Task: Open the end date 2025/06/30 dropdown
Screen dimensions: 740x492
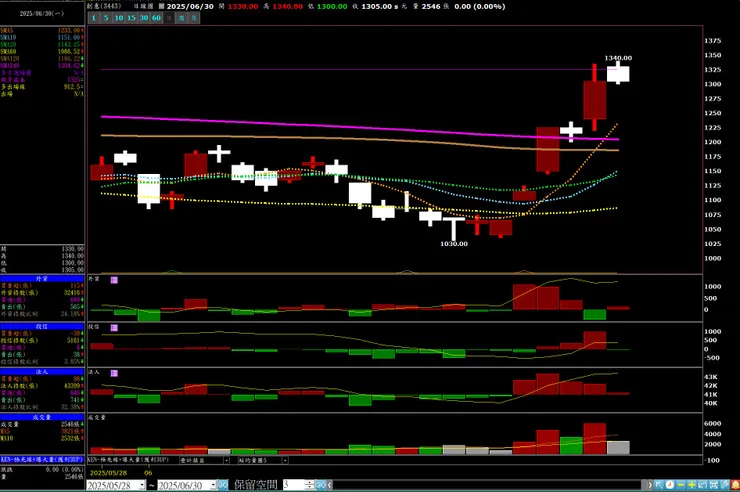Action: click(x=213, y=485)
